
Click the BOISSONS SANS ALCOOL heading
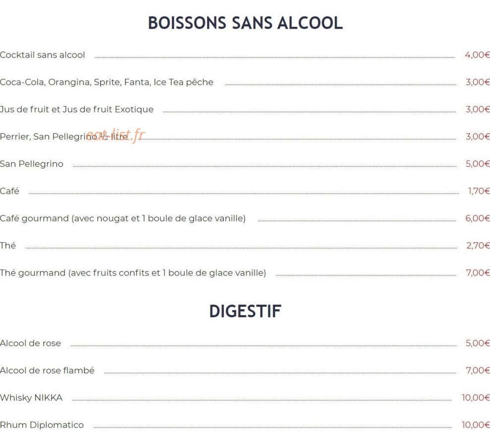pos(245,23)
